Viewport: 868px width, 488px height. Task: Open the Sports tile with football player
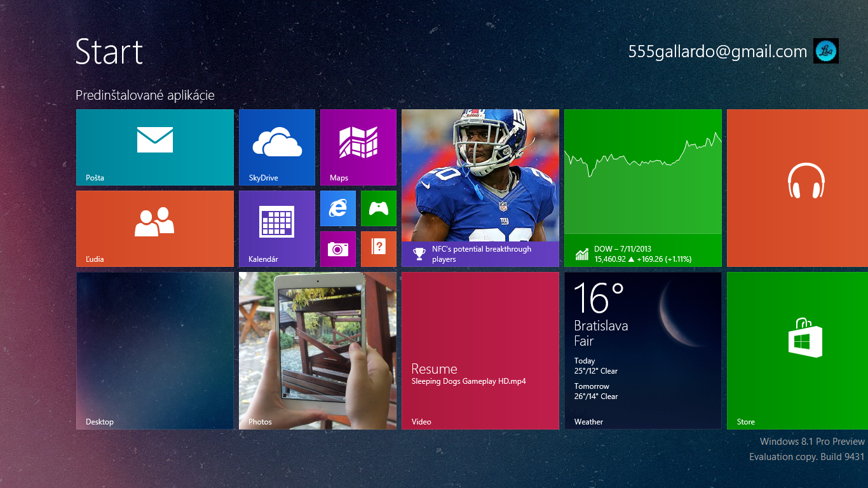[480, 188]
